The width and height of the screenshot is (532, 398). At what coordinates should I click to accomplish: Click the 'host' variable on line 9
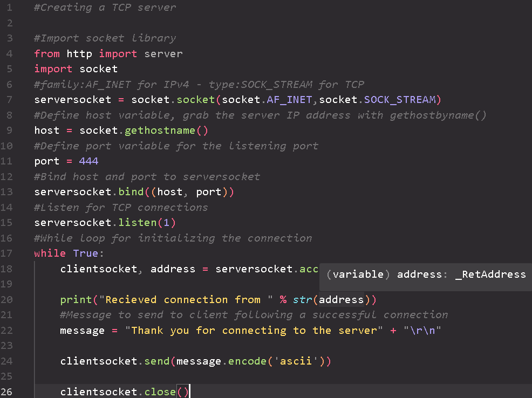47,131
